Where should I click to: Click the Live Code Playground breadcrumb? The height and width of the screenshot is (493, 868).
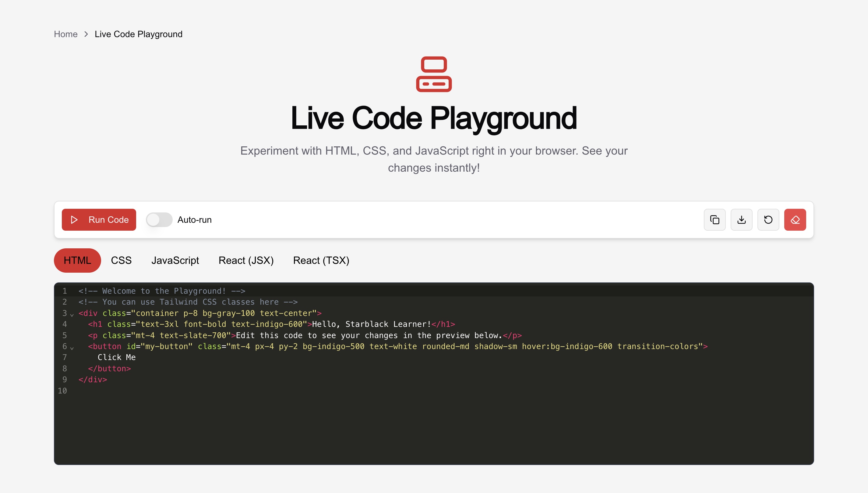(139, 34)
